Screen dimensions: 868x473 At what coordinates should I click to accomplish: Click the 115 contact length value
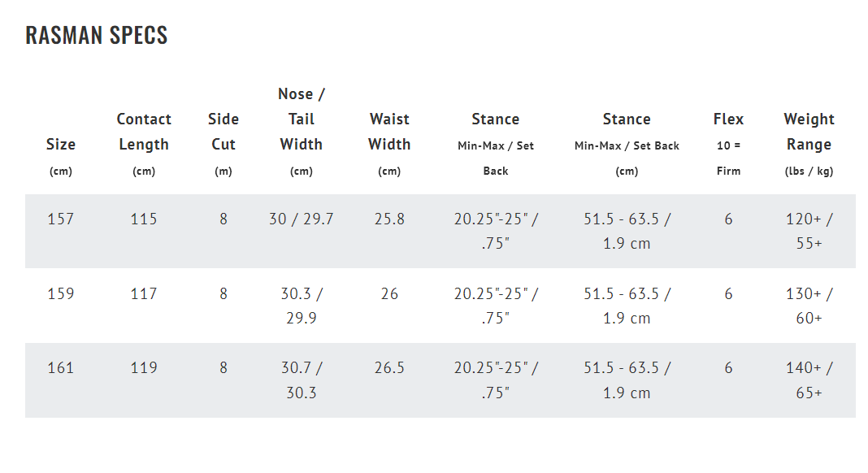point(144,219)
